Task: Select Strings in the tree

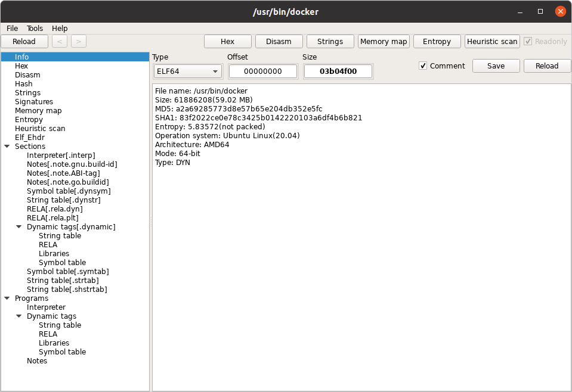Action: click(x=27, y=93)
